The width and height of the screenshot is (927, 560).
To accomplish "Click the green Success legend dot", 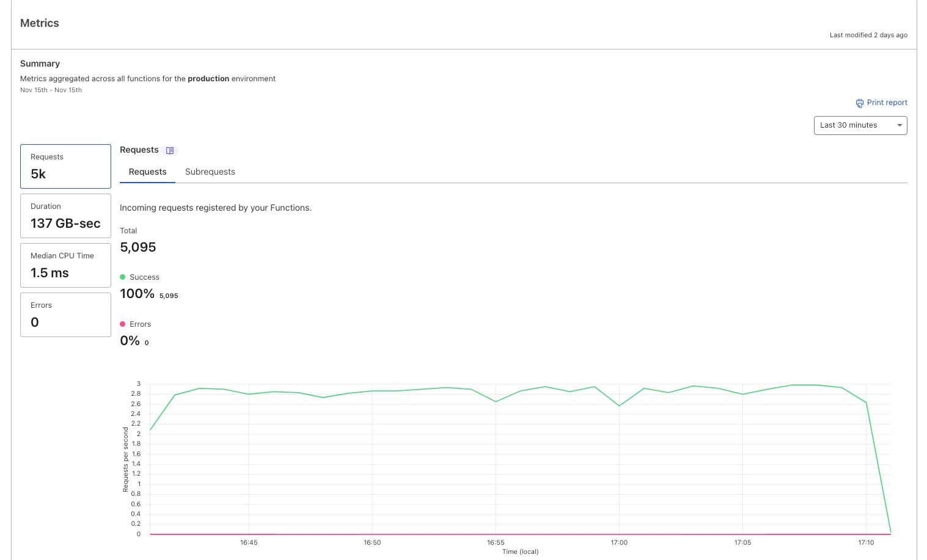I will [x=123, y=277].
